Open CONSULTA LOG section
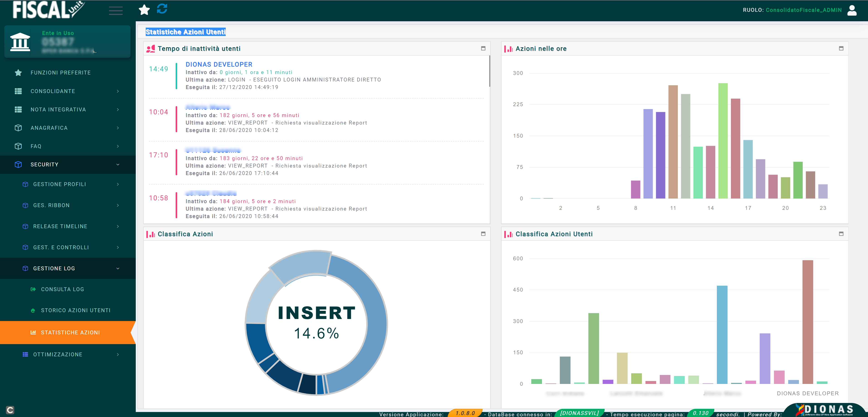Viewport: 868px width, 417px height. 63,289
